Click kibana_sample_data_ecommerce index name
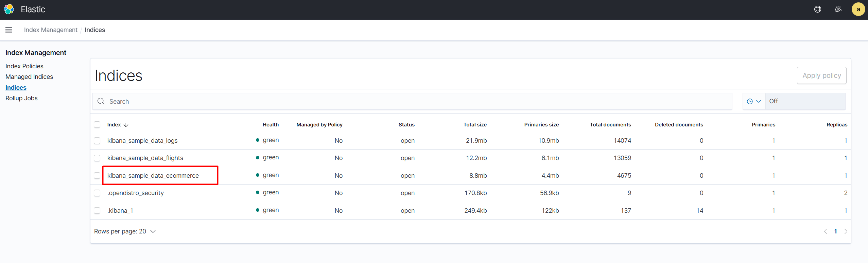The image size is (868, 263). coord(153,176)
